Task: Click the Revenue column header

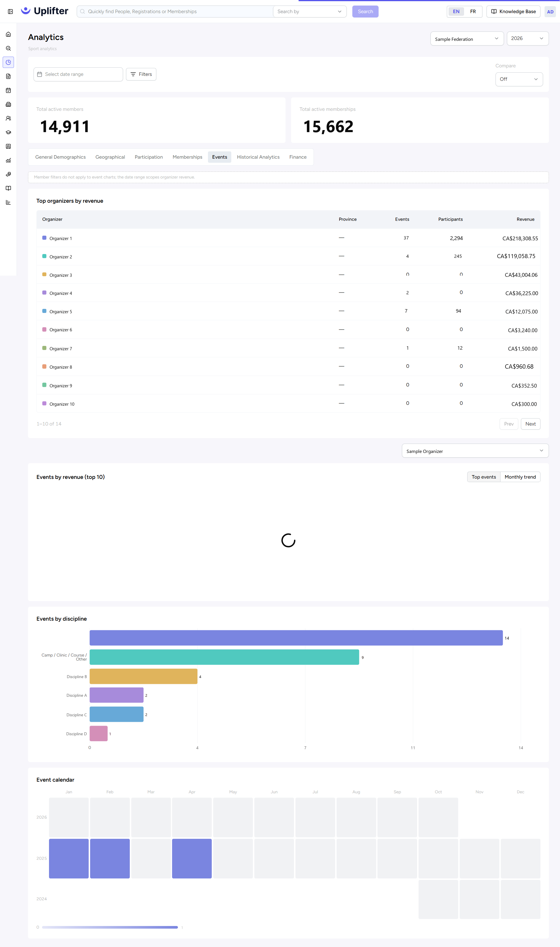Action: point(525,219)
